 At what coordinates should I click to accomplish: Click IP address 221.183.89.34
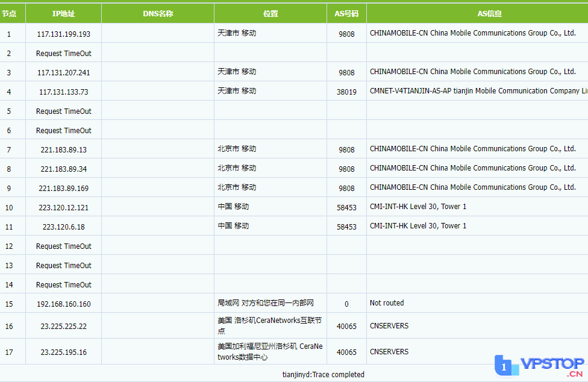point(64,169)
